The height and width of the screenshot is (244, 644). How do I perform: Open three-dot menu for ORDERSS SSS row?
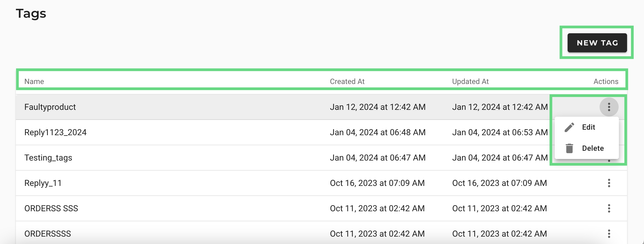coord(609,208)
